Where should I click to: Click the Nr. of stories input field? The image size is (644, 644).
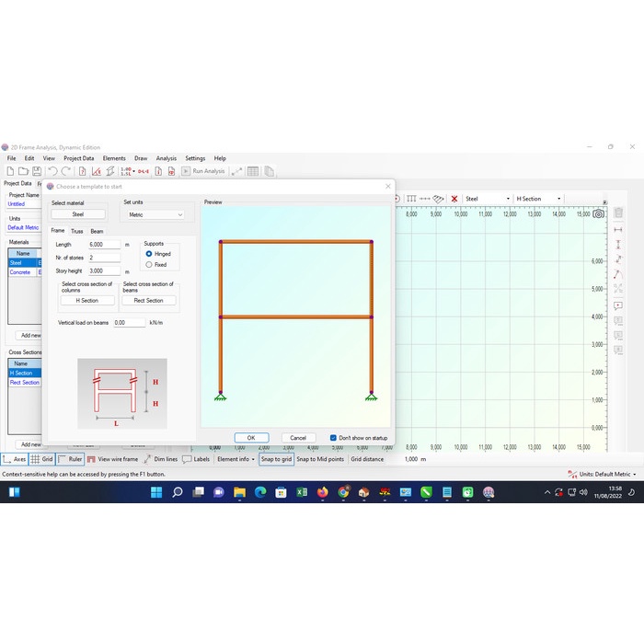point(105,258)
